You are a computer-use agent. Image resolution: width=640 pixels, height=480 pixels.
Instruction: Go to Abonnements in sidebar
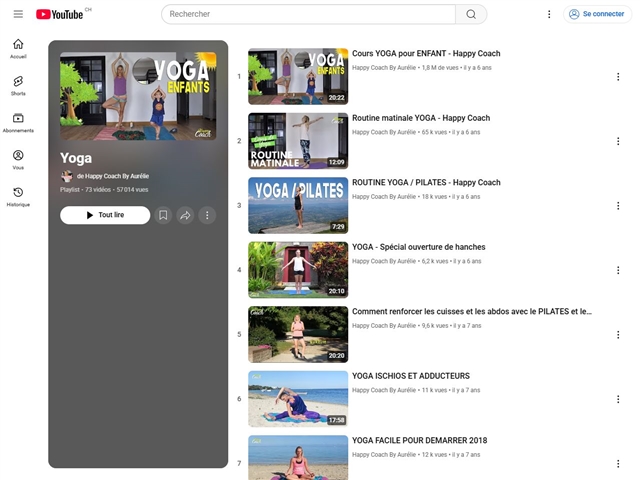(x=18, y=123)
